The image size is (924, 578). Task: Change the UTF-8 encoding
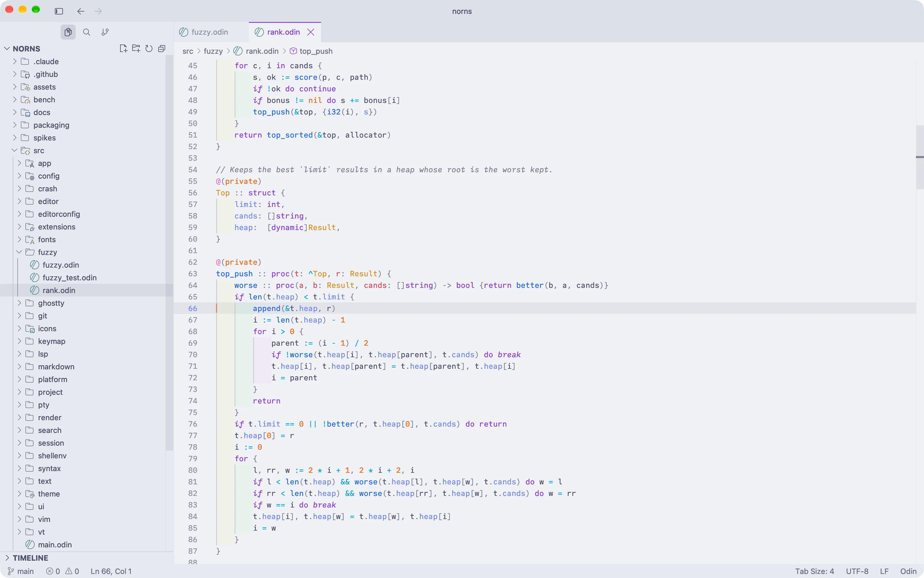[857, 571]
